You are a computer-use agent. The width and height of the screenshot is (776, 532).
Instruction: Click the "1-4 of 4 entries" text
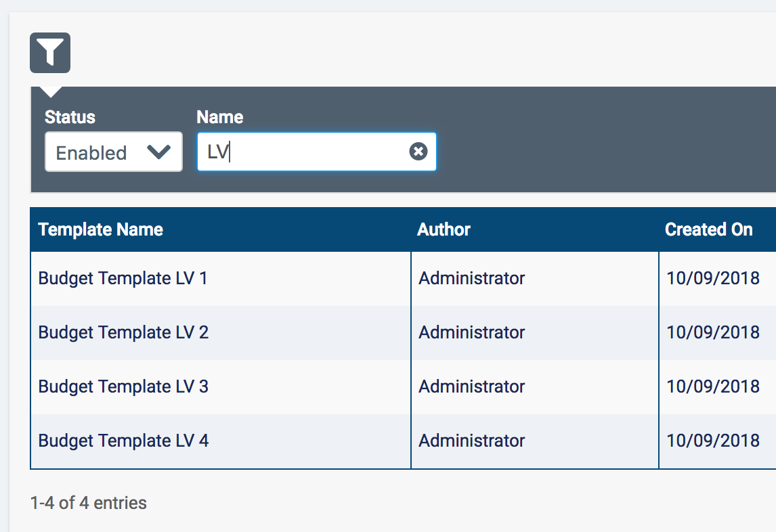pos(89,503)
